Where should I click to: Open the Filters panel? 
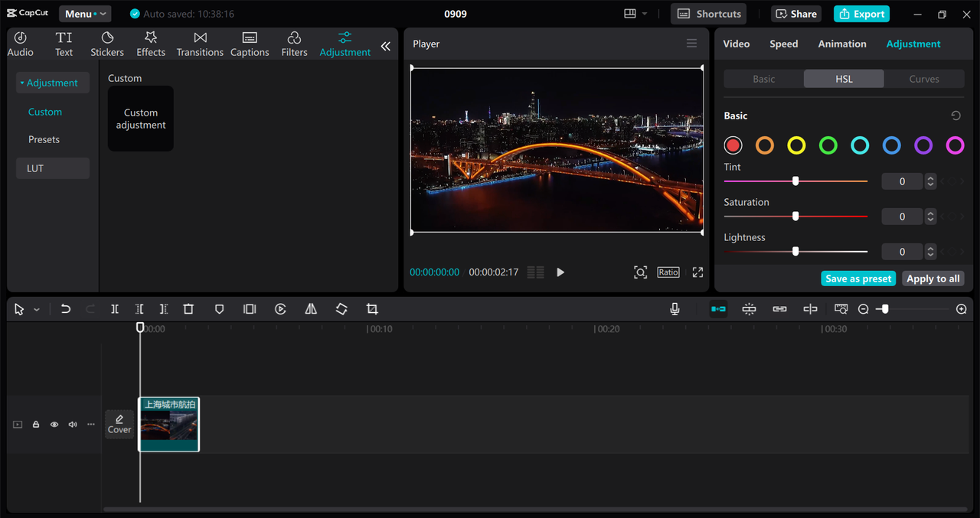click(x=294, y=44)
